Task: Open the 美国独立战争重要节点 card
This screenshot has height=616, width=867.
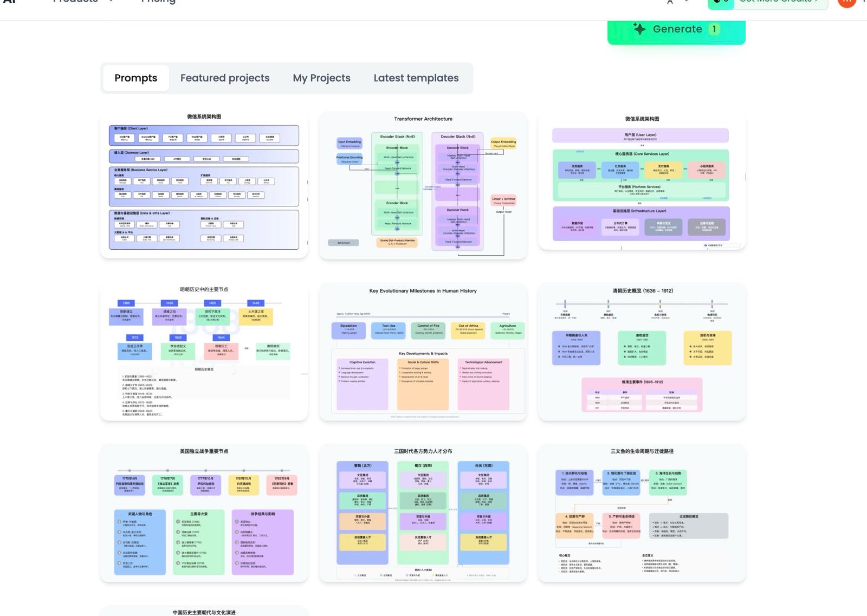Action: [204, 513]
